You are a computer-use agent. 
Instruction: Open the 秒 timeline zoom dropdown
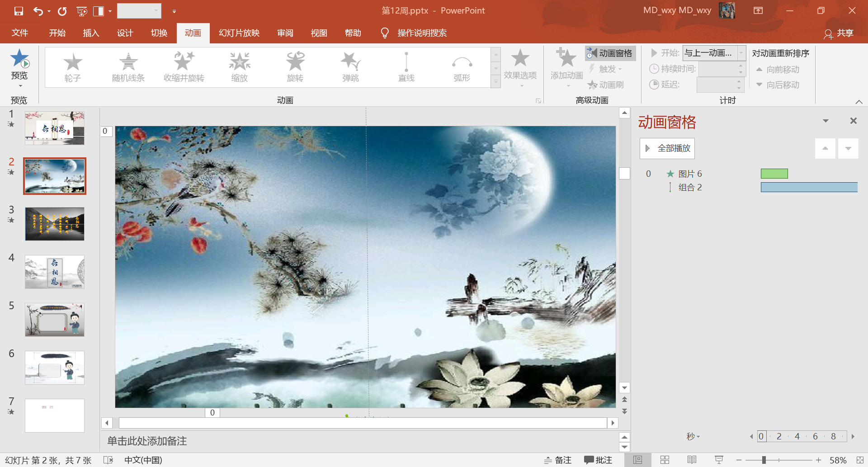click(693, 436)
